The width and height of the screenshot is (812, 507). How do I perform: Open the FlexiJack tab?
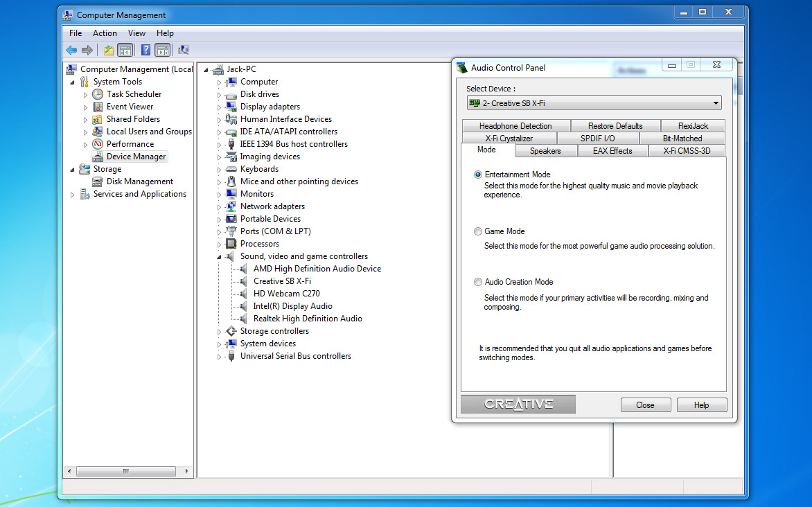point(693,126)
